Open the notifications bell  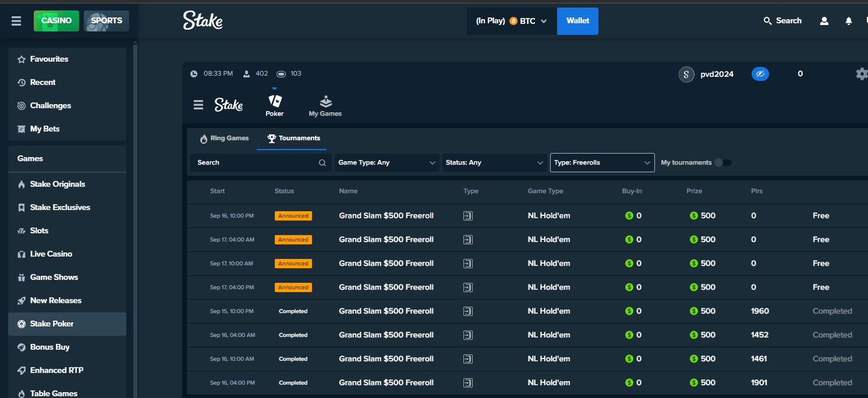click(849, 21)
